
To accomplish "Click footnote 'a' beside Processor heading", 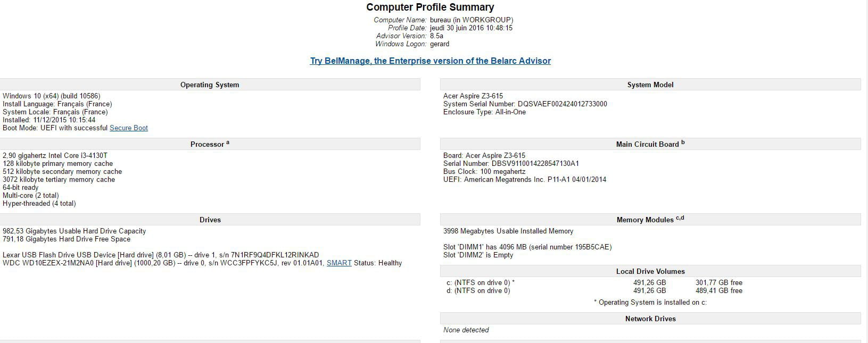I will (228, 143).
